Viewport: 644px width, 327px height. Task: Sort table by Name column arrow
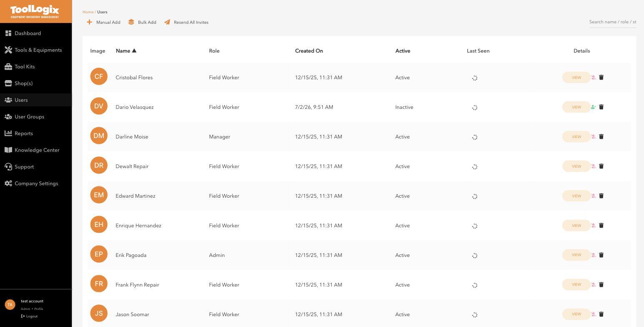click(134, 51)
